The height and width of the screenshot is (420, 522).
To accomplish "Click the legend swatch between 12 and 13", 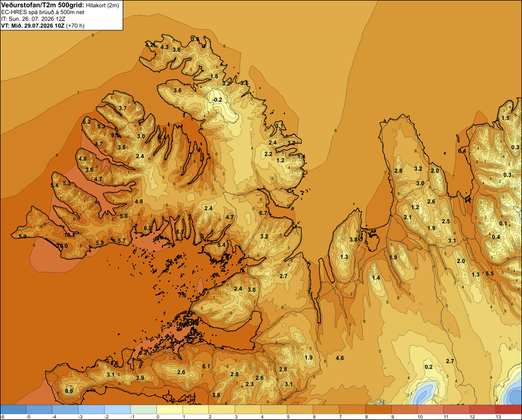I will tap(483, 409).
